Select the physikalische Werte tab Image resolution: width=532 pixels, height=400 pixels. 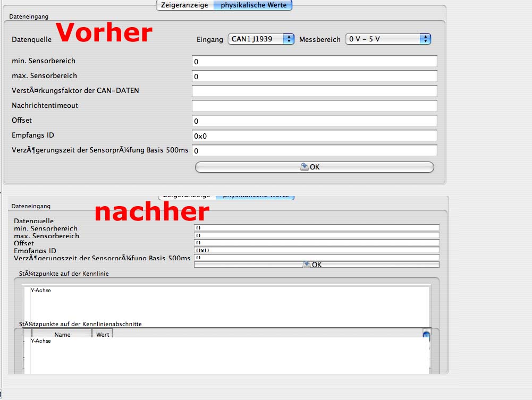point(253,5)
